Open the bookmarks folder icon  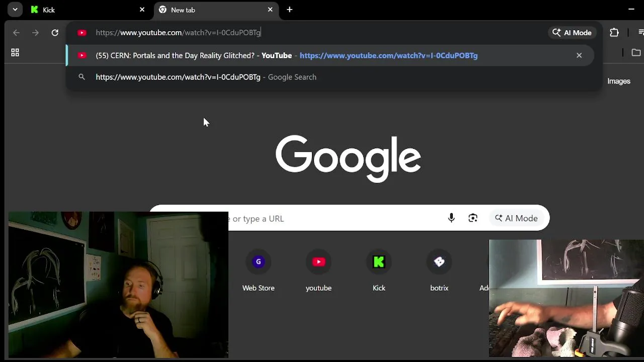click(636, 53)
